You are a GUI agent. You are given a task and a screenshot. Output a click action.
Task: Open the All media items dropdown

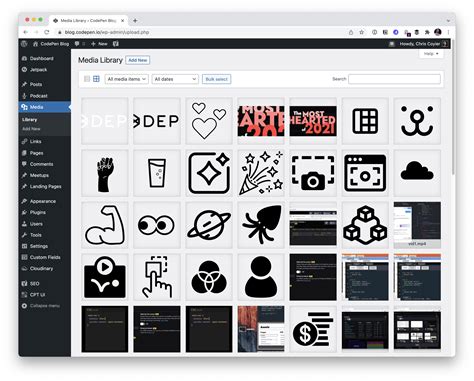127,79
